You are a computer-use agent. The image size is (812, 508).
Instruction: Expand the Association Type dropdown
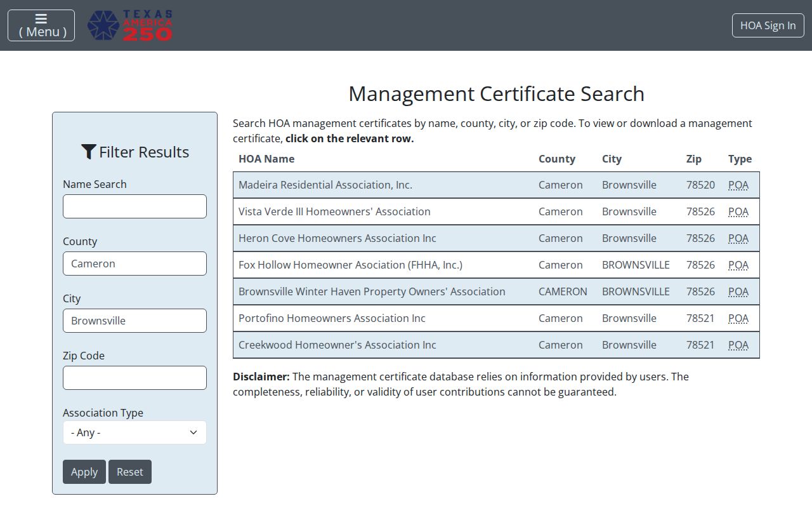pyautogui.click(x=134, y=432)
